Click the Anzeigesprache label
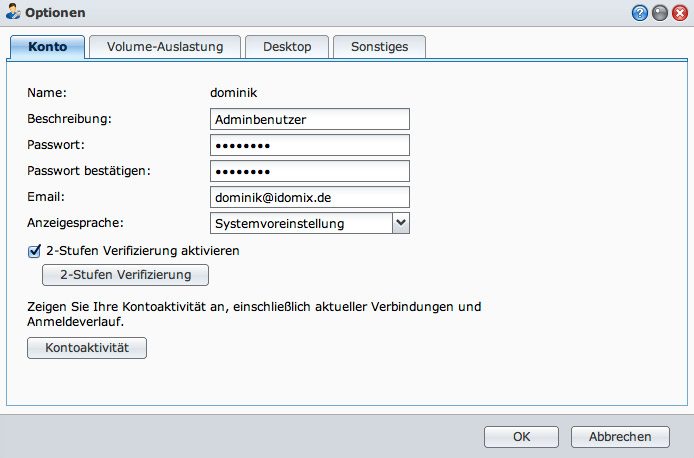Image resolution: width=694 pixels, height=458 pixels. click(x=75, y=223)
